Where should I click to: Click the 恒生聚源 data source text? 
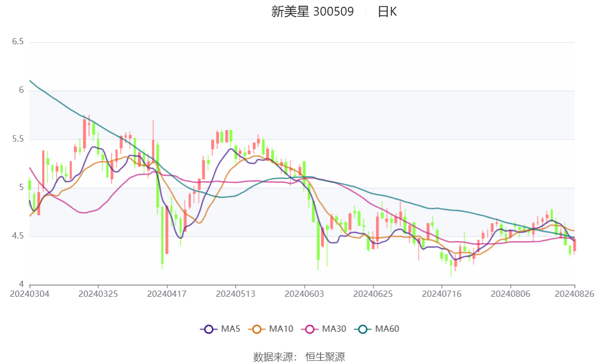325,357
